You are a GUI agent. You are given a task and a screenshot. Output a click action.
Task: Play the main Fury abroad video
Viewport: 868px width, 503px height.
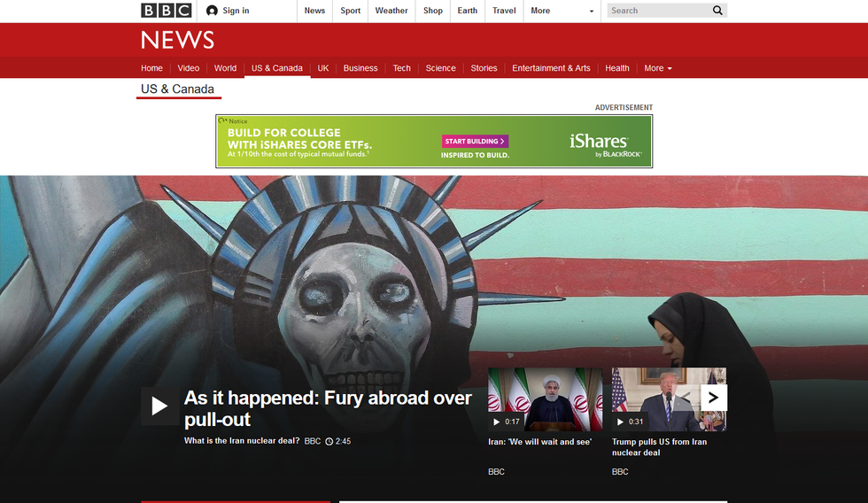tap(159, 406)
